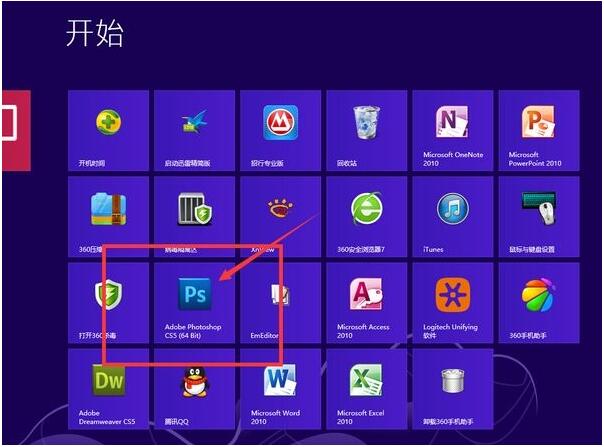The width and height of the screenshot is (604, 447).
Task: Launch Adobe Photoshop CS5 (64 Bit)
Action: pyautogui.click(x=195, y=303)
